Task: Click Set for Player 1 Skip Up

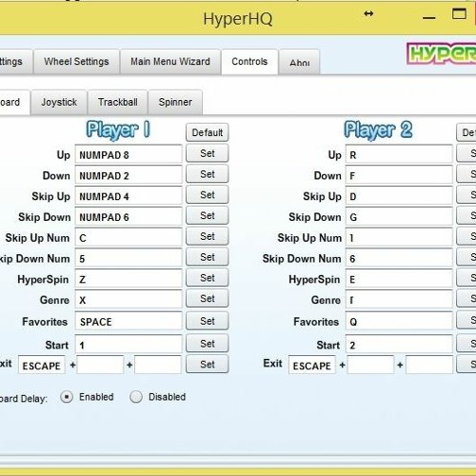Action: click(208, 194)
